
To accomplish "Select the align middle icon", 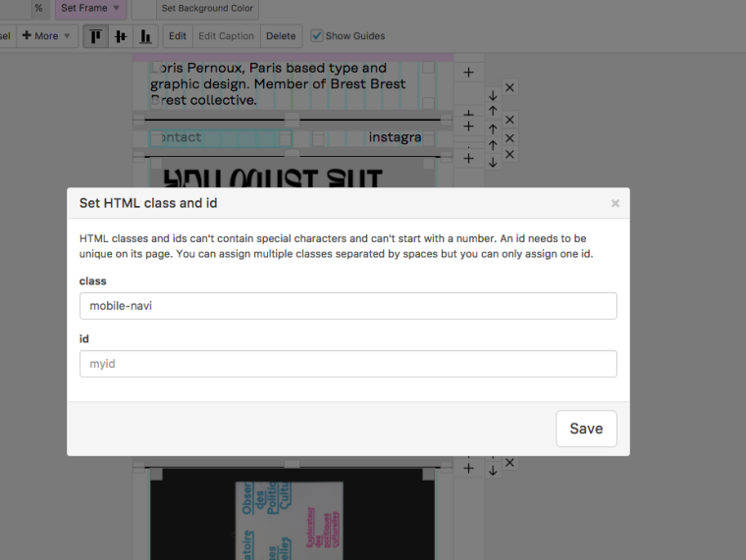I will pyautogui.click(x=121, y=36).
